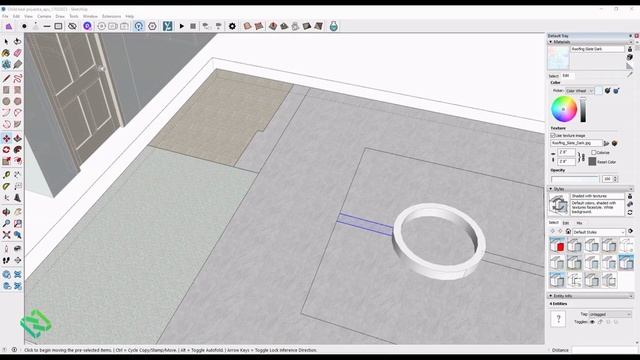Activate the Move tool
Image resolution: width=640 pixels, height=360 pixels.
pyautogui.click(x=6, y=138)
